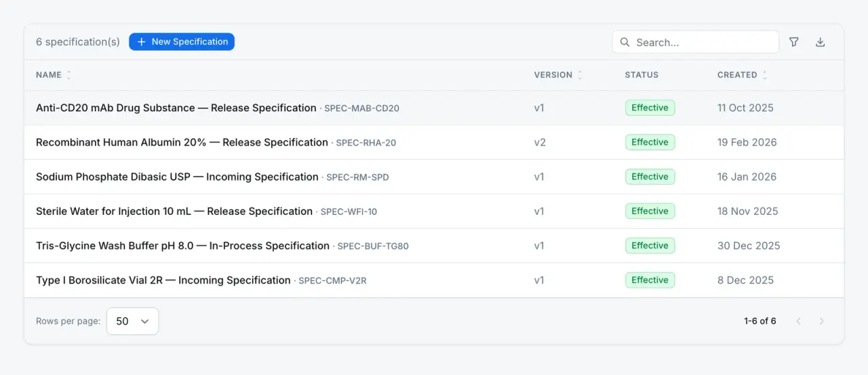
Task: Download the specifications list via export icon
Action: 820,42
